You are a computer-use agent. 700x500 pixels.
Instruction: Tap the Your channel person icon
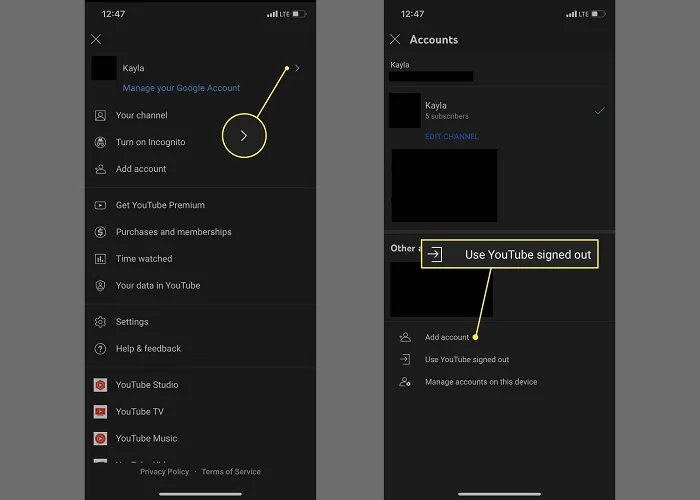[x=100, y=116]
